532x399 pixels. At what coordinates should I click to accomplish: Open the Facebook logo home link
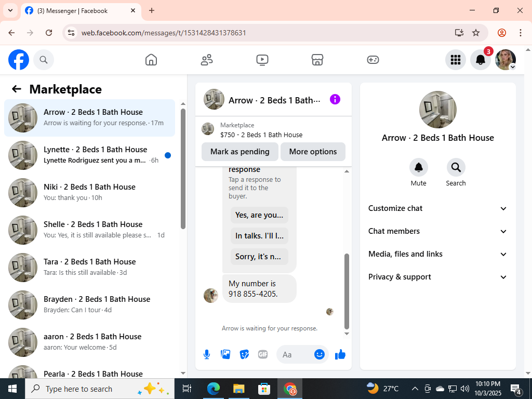coord(19,60)
